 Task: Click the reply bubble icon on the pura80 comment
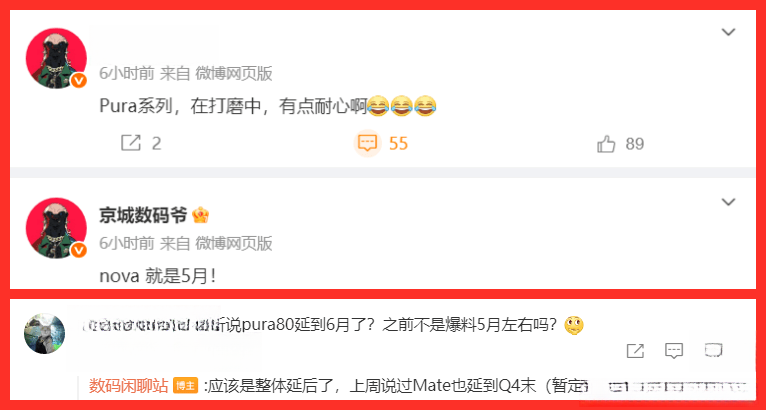click(x=674, y=350)
